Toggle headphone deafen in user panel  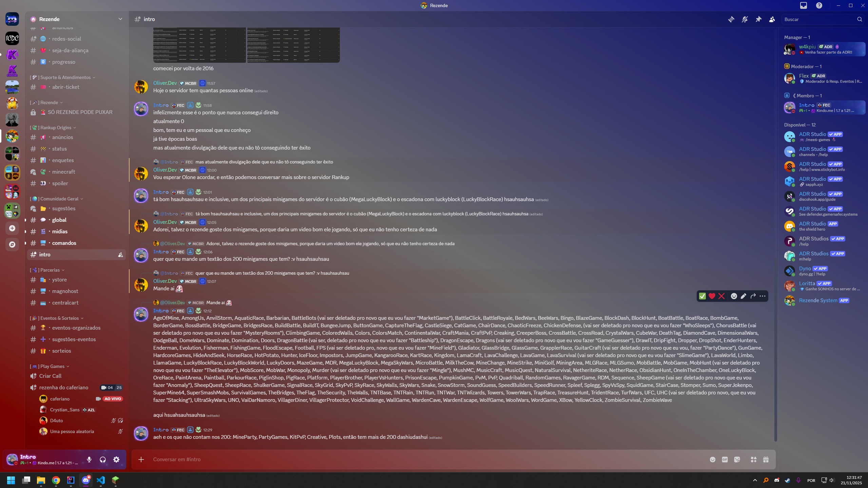103,460
